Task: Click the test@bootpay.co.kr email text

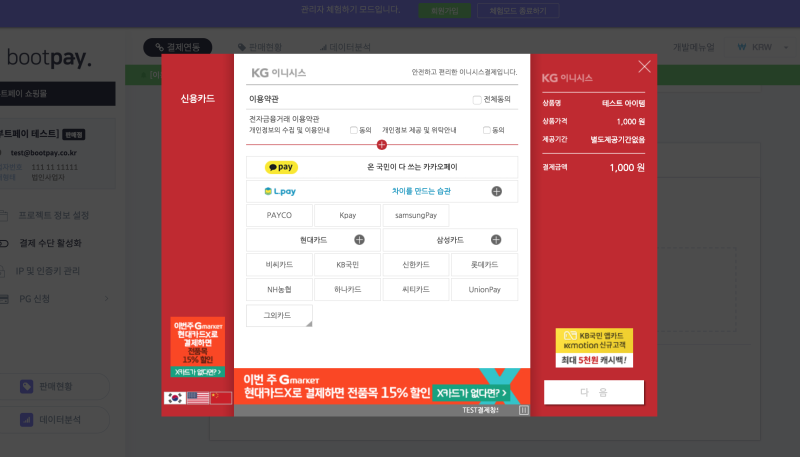Action: point(44,153)
